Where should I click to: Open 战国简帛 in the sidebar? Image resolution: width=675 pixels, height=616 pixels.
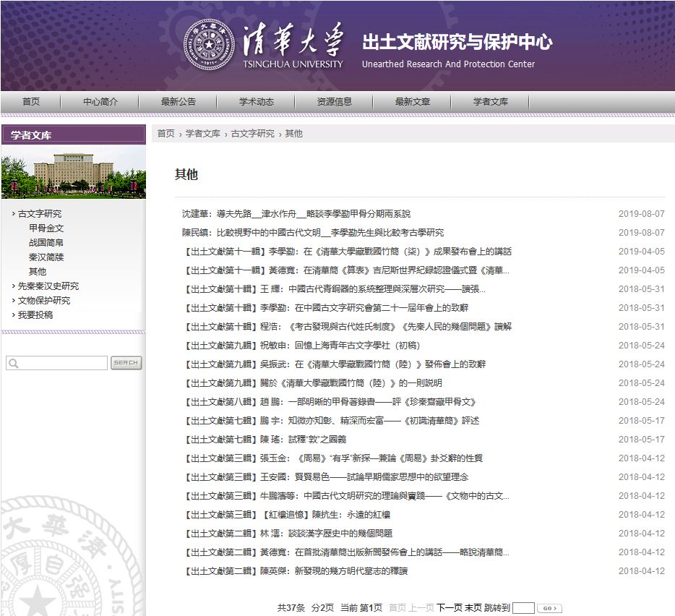pyautogui.click(x=46, y=242)
